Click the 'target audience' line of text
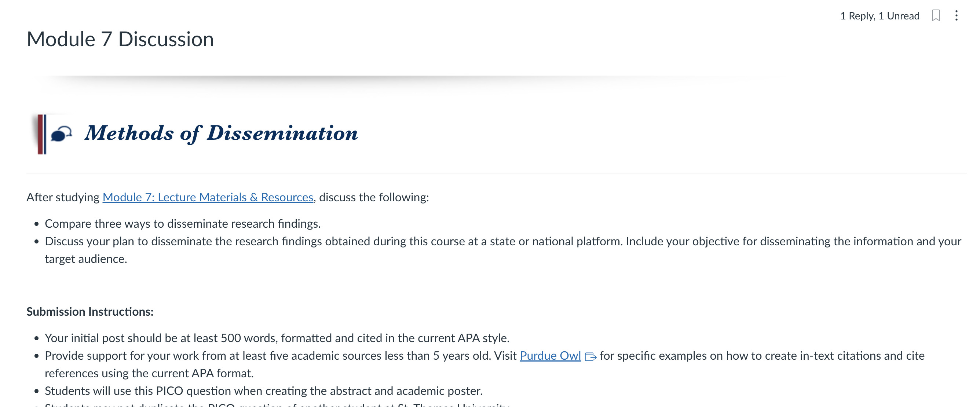The height and width of the screenshot is (407, 980). [x=86, y=258]
